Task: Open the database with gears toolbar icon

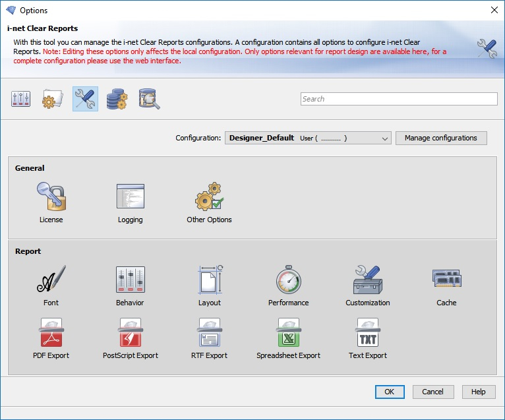Action: coord(117,99)
